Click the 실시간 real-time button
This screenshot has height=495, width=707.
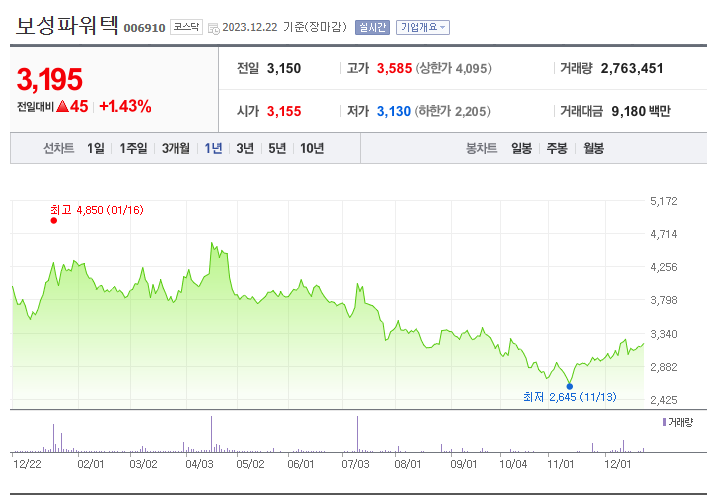(372, 27)
